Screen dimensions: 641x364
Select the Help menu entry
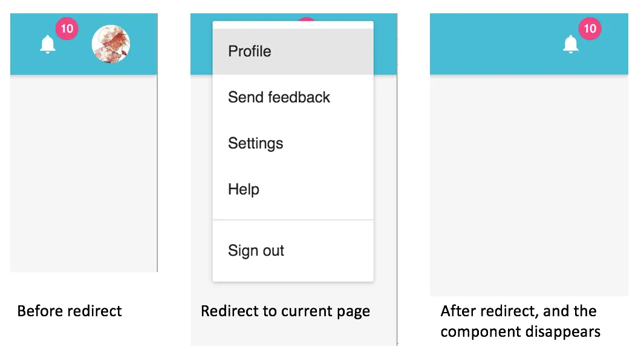click(x=244, y=189)
